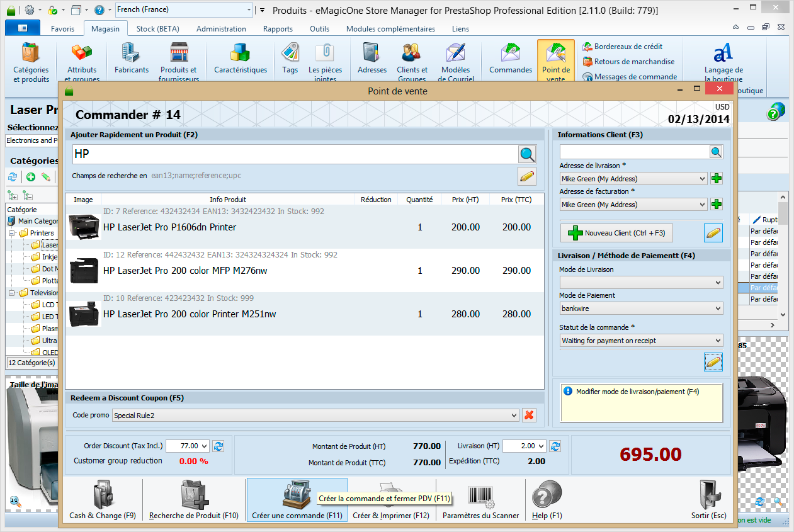Open Bordereaux de crédit
The height and width of the screenshot is (532, 794).
coord(623,47)
